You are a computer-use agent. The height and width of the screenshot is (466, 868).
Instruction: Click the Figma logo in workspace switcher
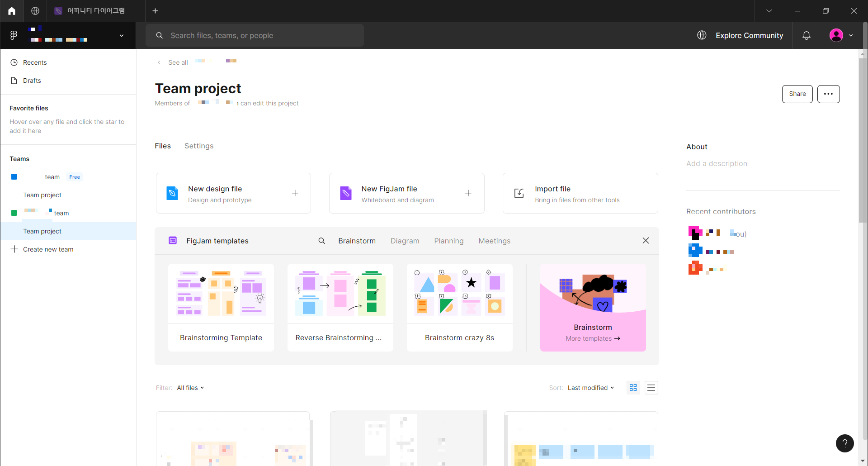[x=14, y=35]
